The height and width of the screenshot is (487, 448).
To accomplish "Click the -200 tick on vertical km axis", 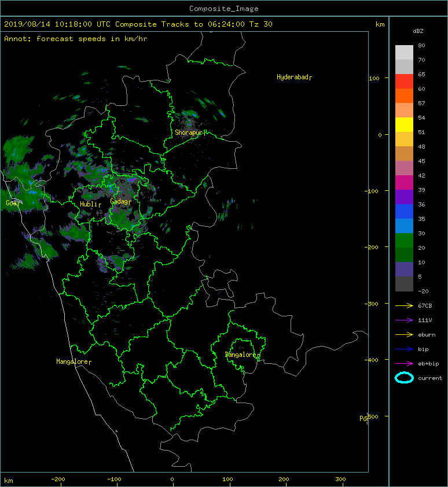I will pos(371,248).
